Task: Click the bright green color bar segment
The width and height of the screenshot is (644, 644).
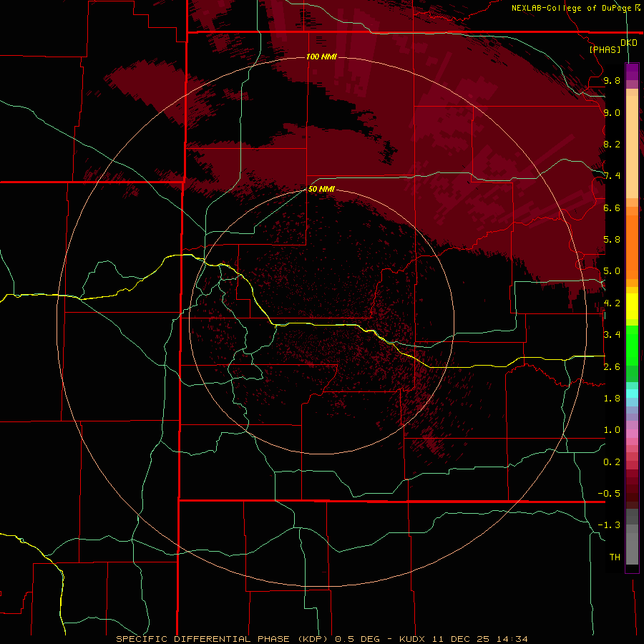Action: tap(632, 344)
